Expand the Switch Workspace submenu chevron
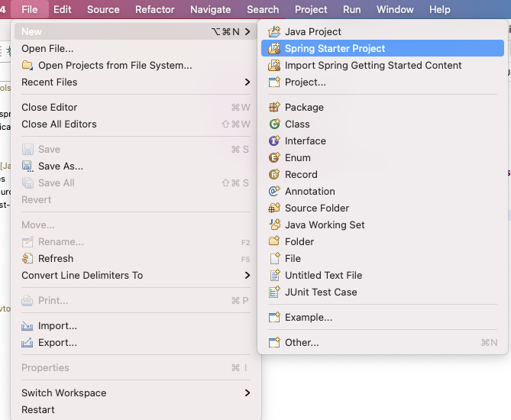This screenshot has width=511, height=420. 247,393
